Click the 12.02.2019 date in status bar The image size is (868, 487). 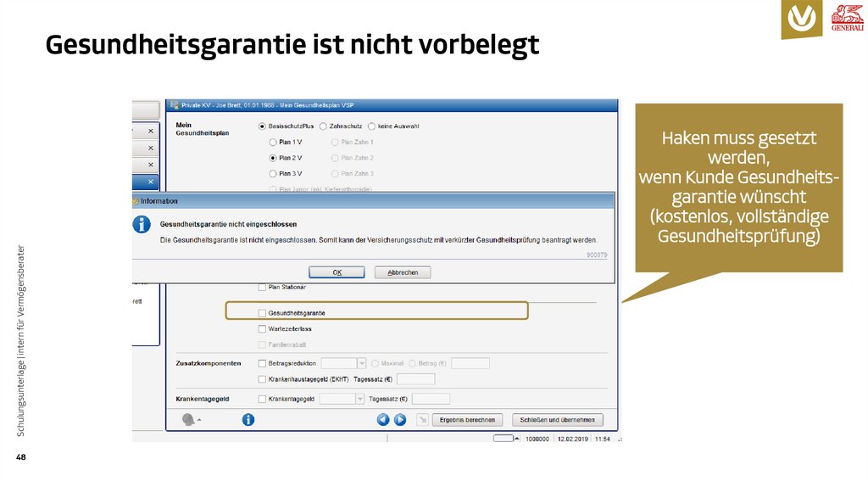573,439
